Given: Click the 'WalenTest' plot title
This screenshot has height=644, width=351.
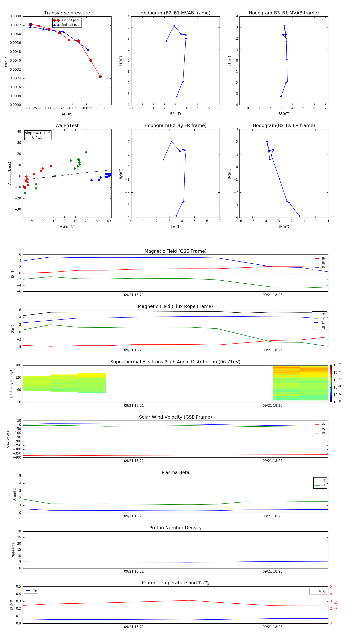Looking at the screenshot, I should [x=67, y=125].
